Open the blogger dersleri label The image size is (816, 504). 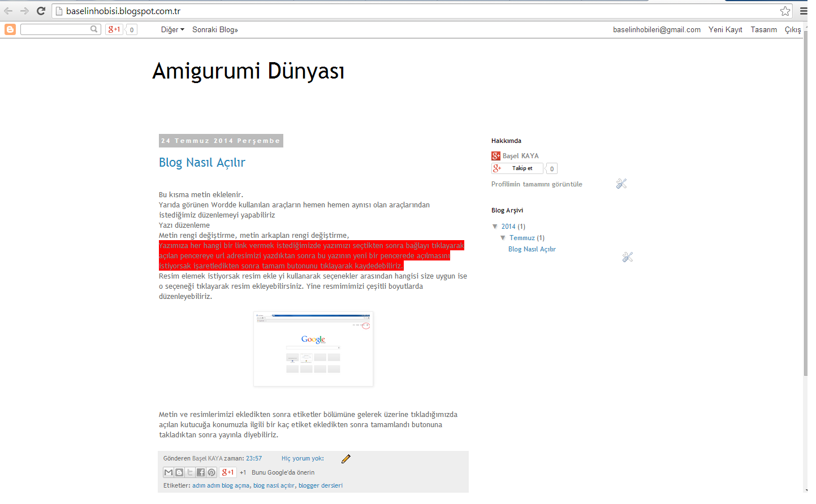coord(321,486)
